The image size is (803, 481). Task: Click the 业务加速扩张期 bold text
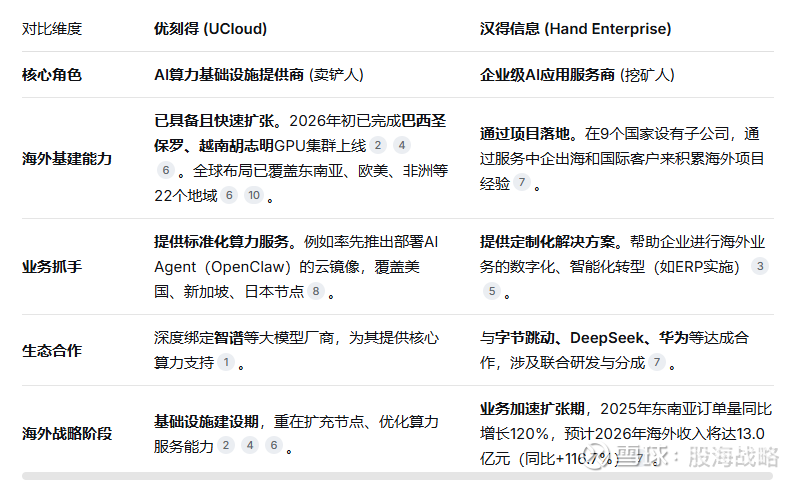(x=532, y=408)
